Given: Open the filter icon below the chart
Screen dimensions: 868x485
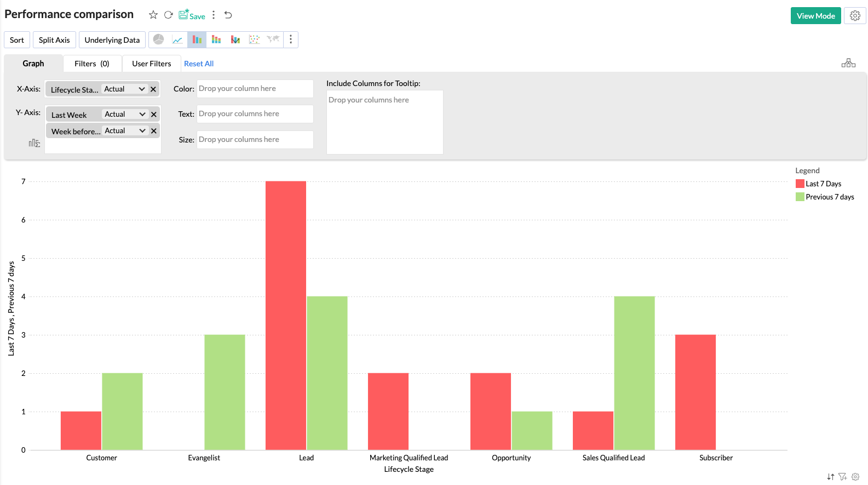Looking at the screenshot, I should click(x=843, y=477).
